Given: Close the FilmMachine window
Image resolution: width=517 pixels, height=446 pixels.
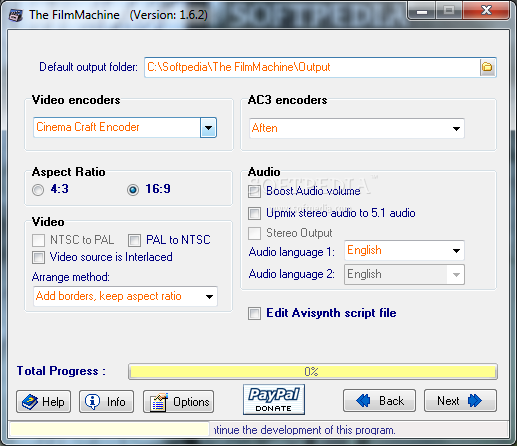Looking at the screenshot, I should tap(486, 11).
